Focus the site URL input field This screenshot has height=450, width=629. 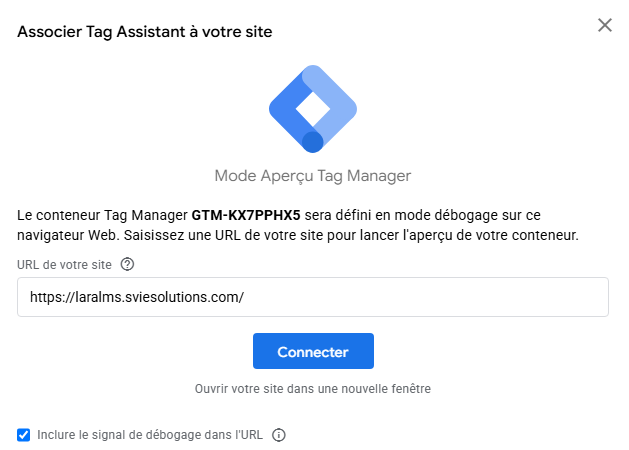tap(313, 297)
